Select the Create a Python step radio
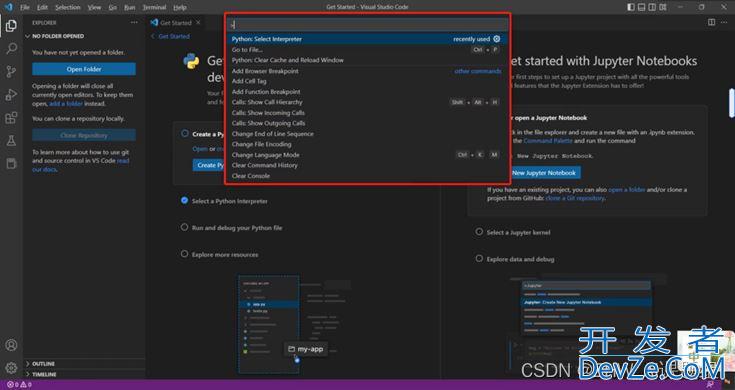Screen dimensions: 735x390 pyautogui.click(x=185, y=134)
